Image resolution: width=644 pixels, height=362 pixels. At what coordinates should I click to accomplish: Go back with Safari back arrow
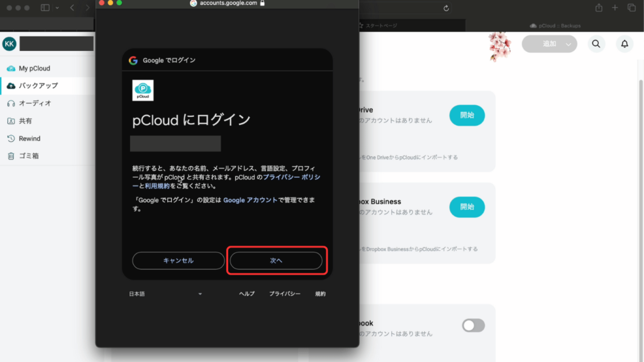click(72, 8)
